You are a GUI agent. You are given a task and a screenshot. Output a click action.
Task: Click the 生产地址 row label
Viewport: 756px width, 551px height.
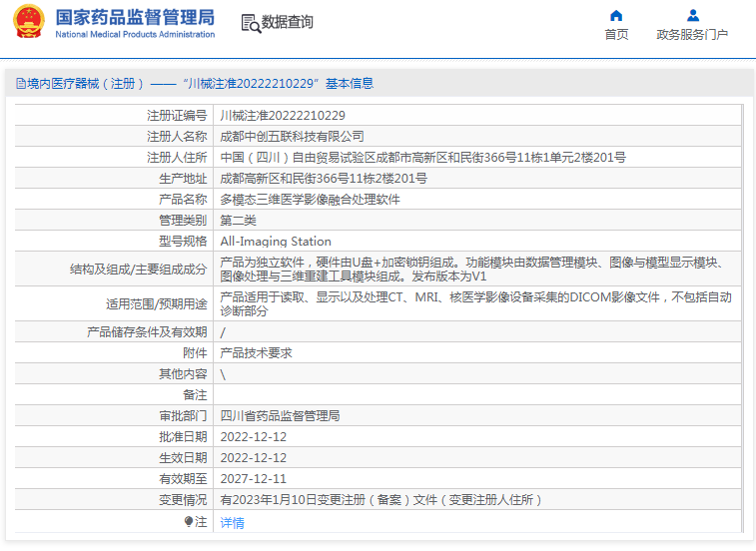click(183, 179)
